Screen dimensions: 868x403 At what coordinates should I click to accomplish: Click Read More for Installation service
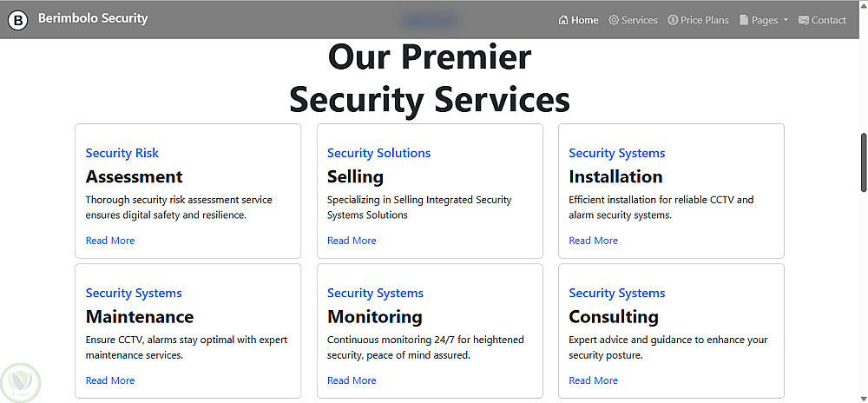(593, 241)
